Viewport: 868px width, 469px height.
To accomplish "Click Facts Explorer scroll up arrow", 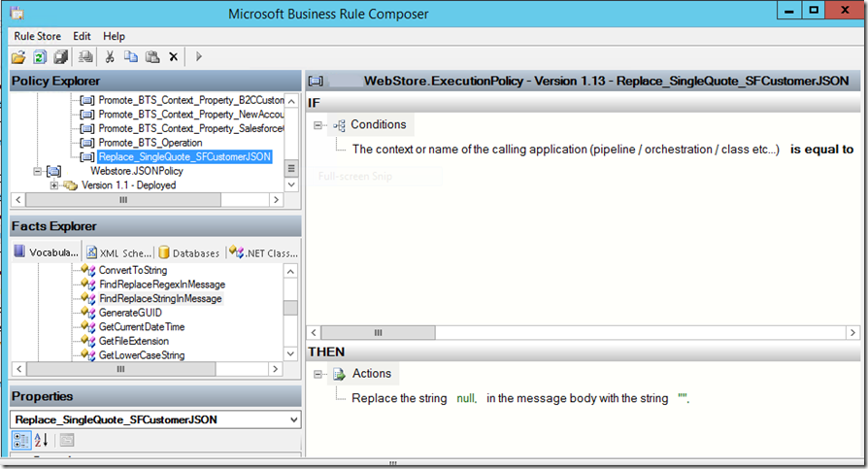I will tap(290, 271).
